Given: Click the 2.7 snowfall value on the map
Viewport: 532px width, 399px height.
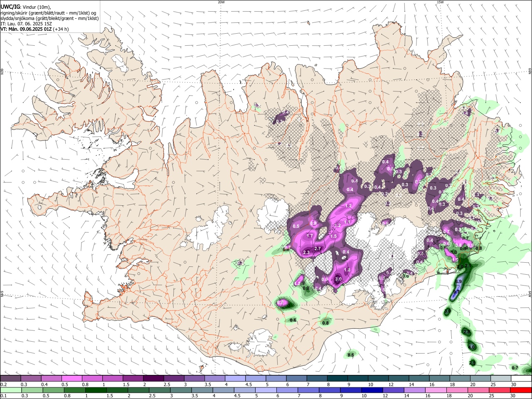Looking at the screenshot, I should (x=318, y=249).
